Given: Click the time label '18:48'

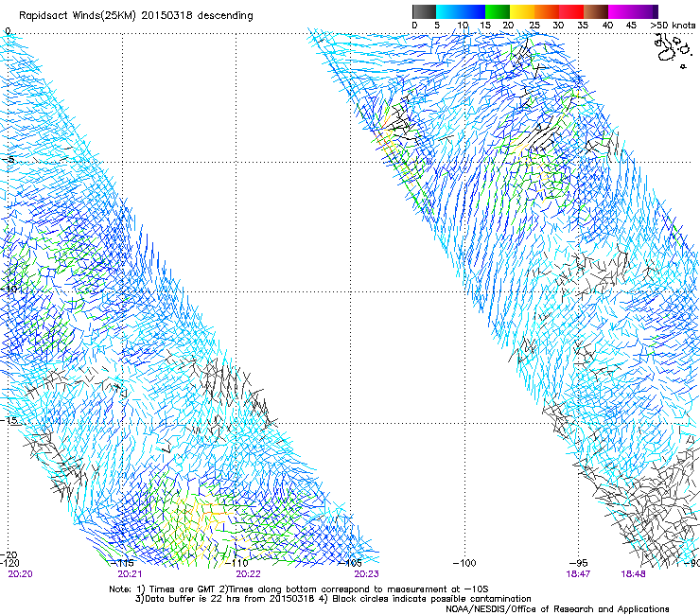Looking at the screenshot, I should point(633,574).
